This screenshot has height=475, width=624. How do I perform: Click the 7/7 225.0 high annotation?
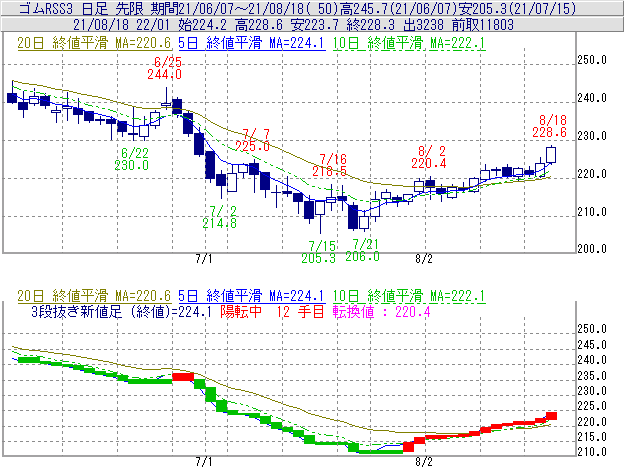[252, 140]
